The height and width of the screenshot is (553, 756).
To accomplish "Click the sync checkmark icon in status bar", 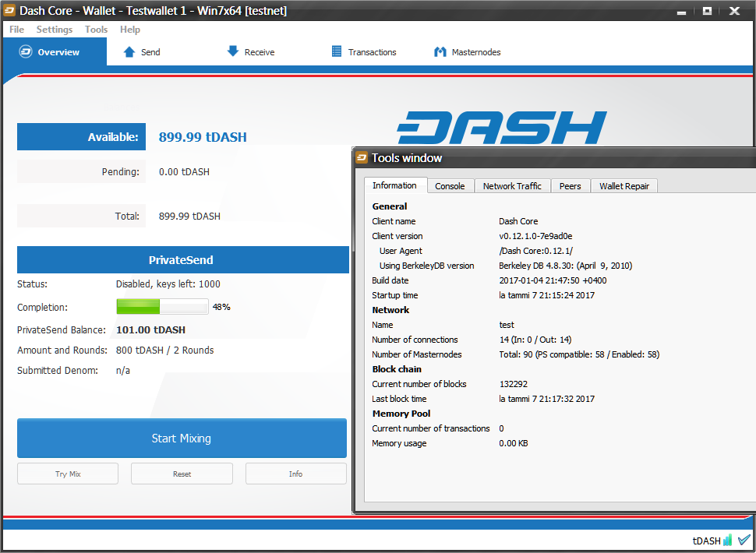I will [x=744, y=540].
